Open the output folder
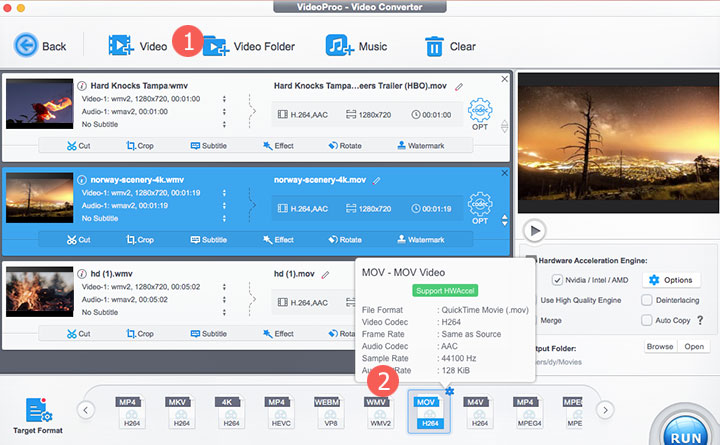The height and width of the screenshot is (445, 720). [x=694, y=347]
